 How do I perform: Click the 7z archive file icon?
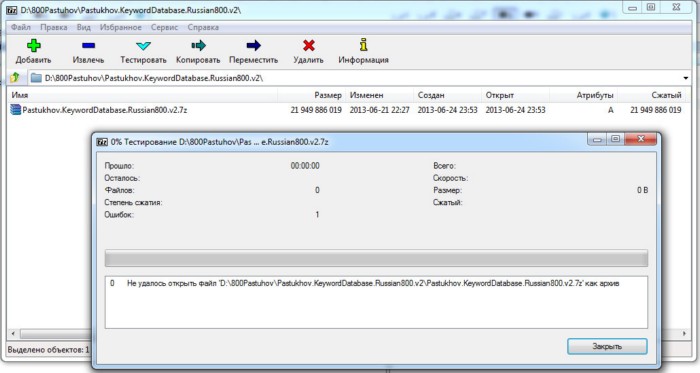[x=16, y=109]
